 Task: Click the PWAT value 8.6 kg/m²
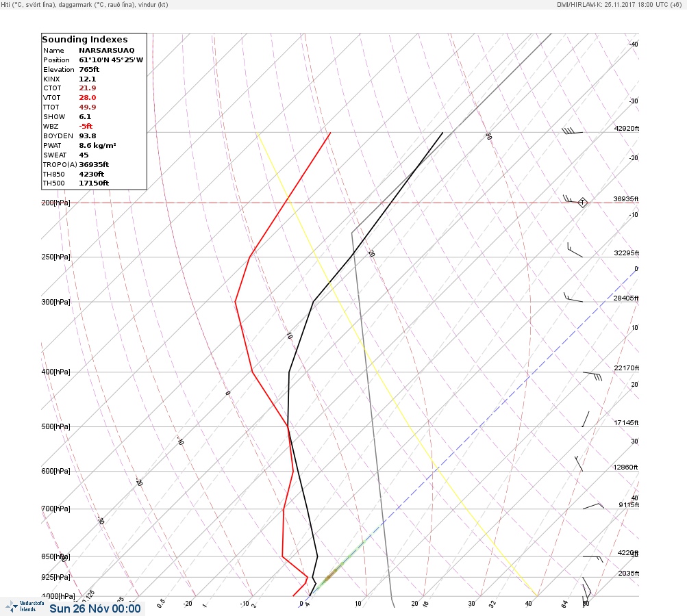(x=97, y=145)
